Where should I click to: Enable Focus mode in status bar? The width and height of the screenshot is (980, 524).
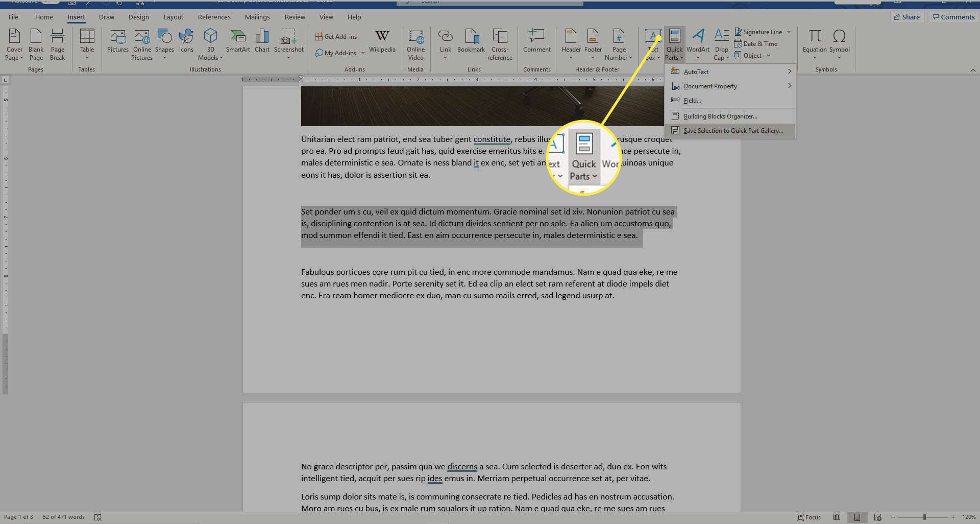tap(809, 517)
